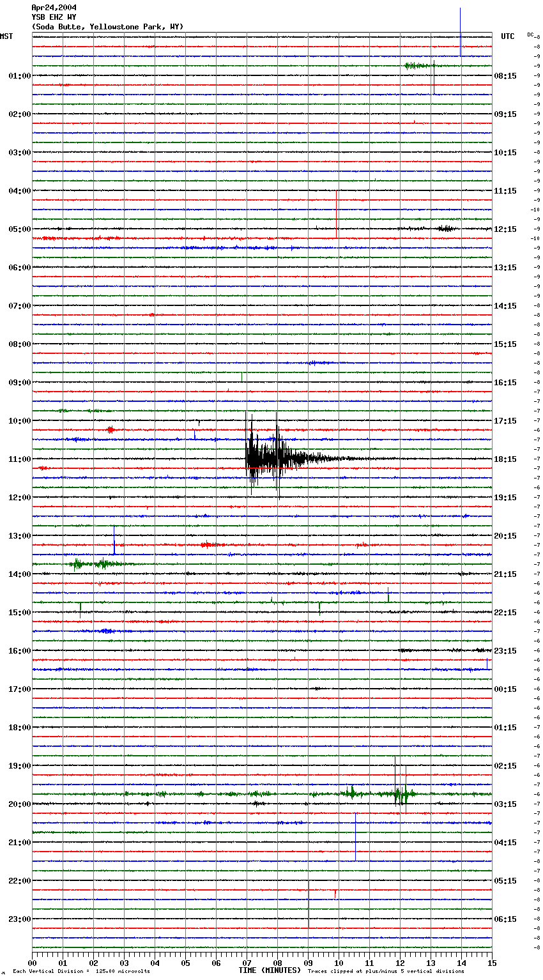Click the 15:15 UTC time label
The image size is (543, 980).
coord(505,344)
